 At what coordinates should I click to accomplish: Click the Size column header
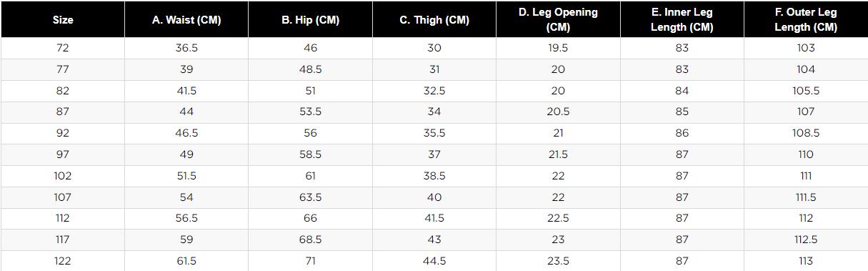pyautogui.click(x=63, y=20)
